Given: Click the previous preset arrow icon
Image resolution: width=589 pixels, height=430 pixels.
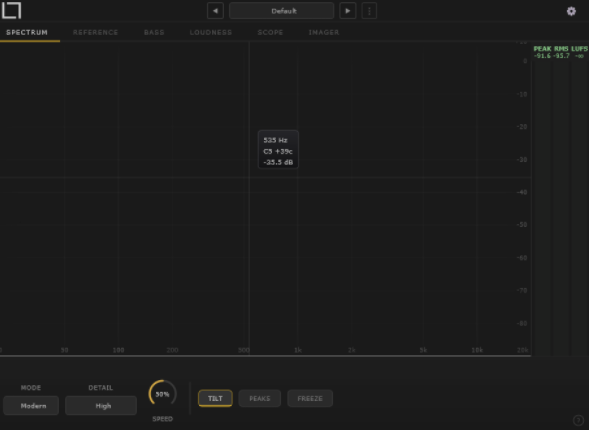Looking at the screenshot, I should click(x=215, y=11).
